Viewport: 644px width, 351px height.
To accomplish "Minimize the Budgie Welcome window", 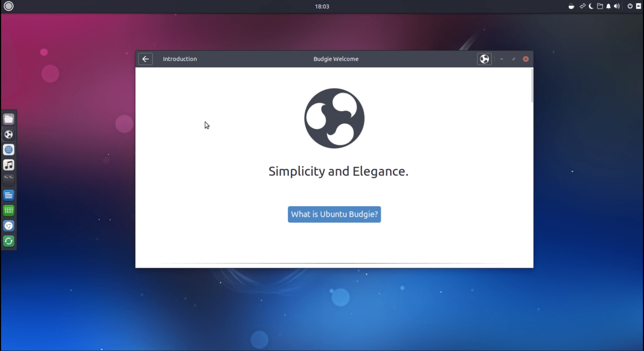I will click(501, 59).
